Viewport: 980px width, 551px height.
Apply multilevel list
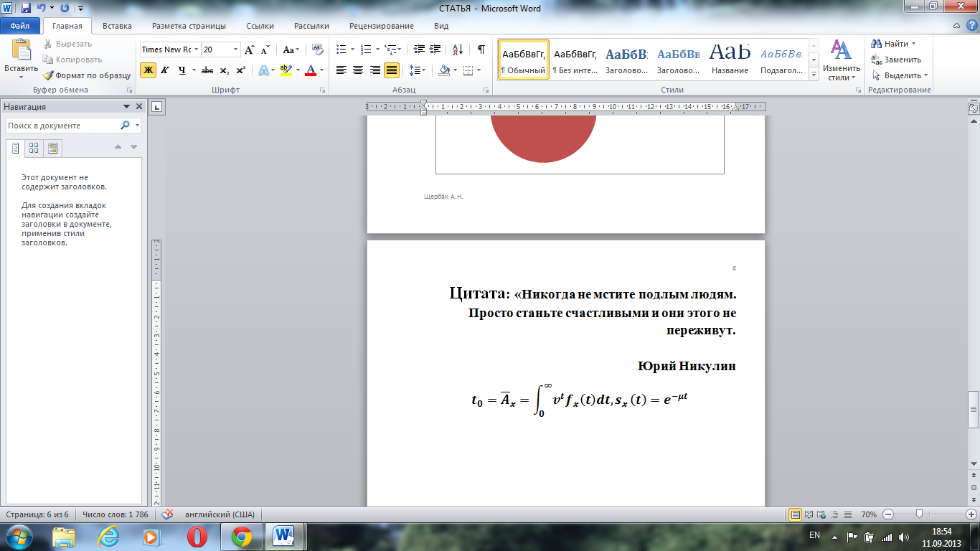(390, 50)
